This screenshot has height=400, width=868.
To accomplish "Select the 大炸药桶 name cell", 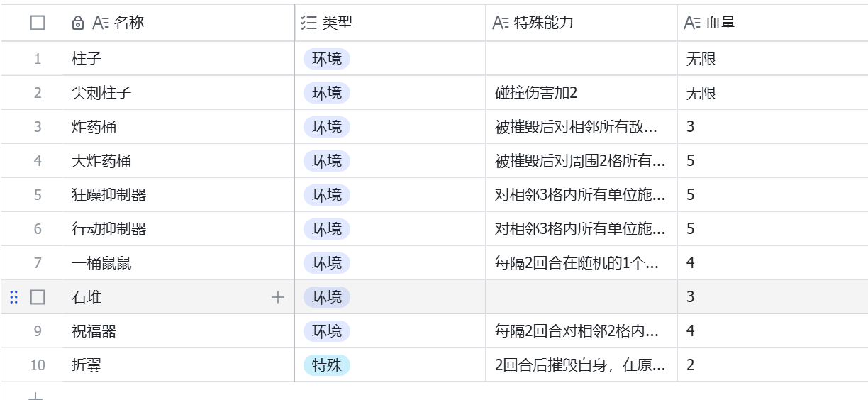I will pos(178,160).
